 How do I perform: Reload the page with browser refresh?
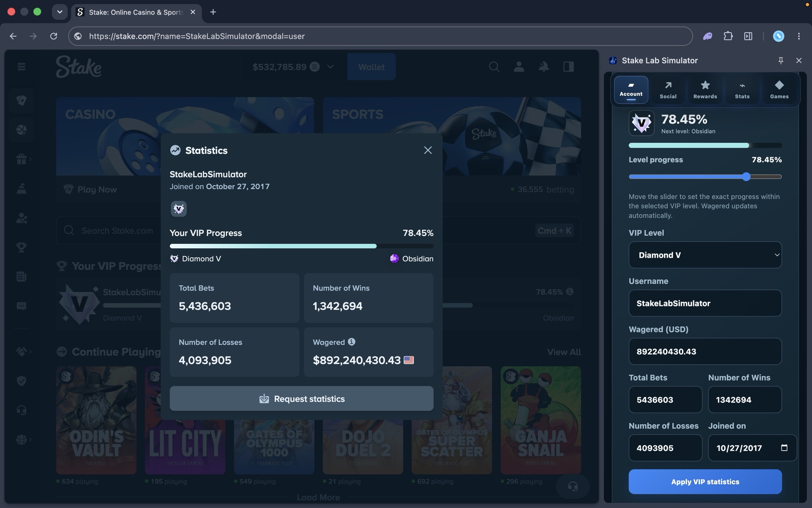(x=54, y=36)
